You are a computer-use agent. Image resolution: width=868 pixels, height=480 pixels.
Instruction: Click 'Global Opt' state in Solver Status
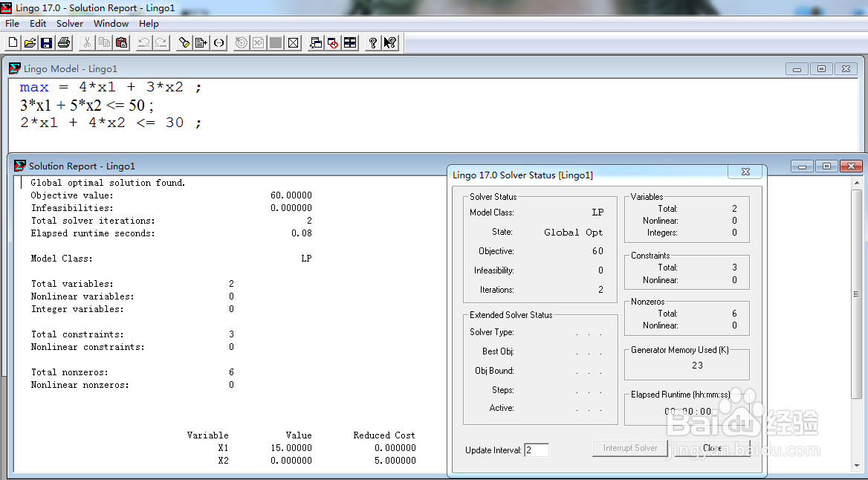coord(574,233)
